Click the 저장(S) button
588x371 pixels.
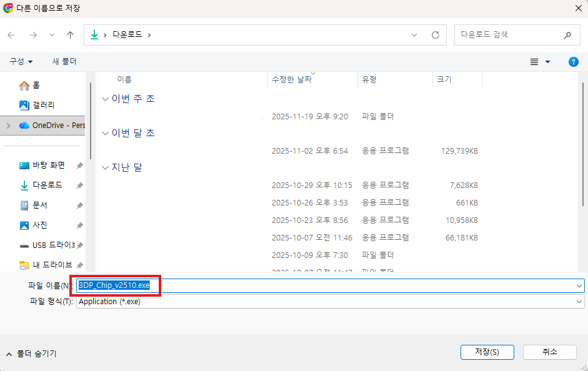coord(487,352)
